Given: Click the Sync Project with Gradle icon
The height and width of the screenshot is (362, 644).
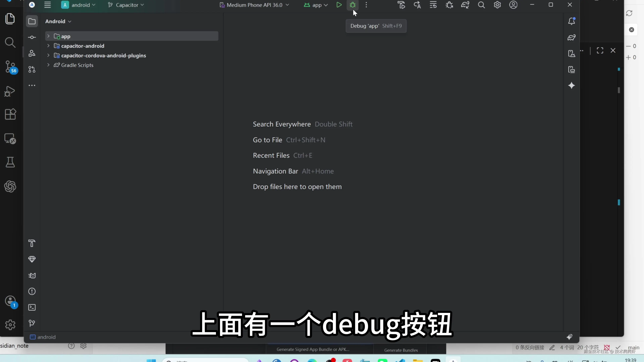Looking at the screenshot, I should (x=465, y=5).
